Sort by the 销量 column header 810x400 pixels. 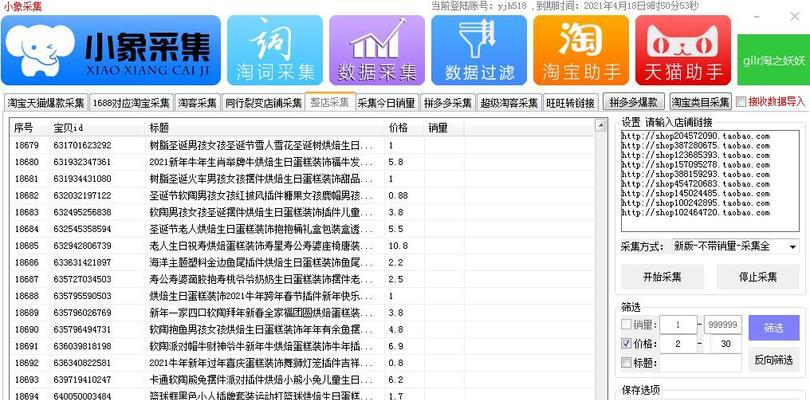click(x=444, y=128)
